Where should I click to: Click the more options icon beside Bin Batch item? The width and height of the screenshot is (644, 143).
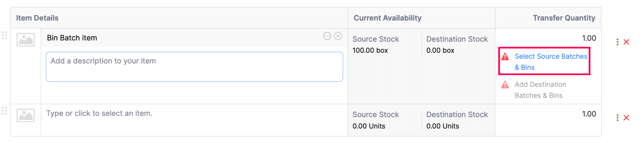click(327, 36)
